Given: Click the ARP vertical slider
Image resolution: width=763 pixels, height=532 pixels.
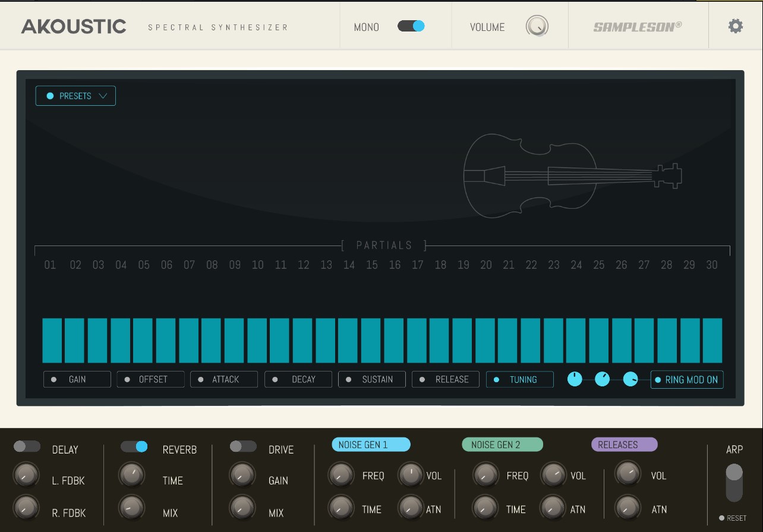Looking at the screenshot, I should tap(734, 483).
